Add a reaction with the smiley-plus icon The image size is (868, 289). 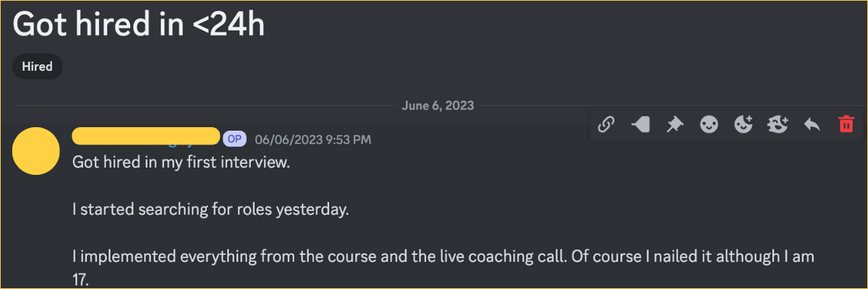point(743,125)
